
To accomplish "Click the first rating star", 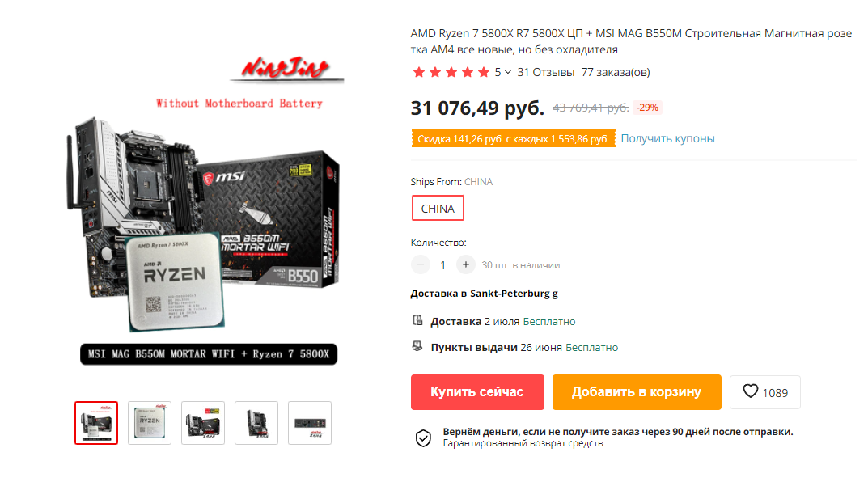I will (x=419, y=72).
